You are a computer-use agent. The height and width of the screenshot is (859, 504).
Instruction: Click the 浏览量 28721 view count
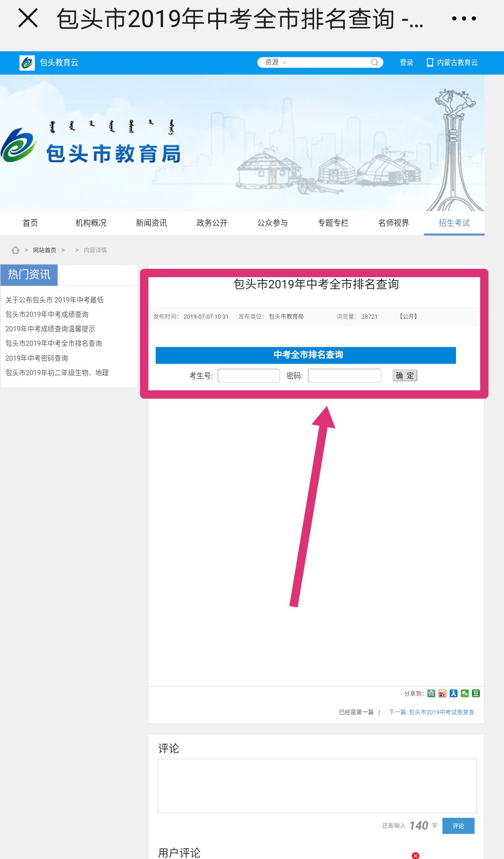coord(357,316)
